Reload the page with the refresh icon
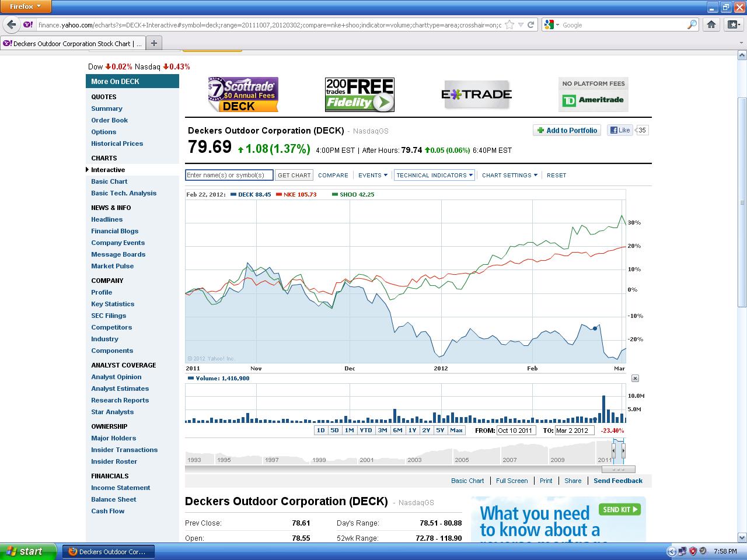Image resolution: width=747 pixels, height=560 pixels. tap(530, 24)
